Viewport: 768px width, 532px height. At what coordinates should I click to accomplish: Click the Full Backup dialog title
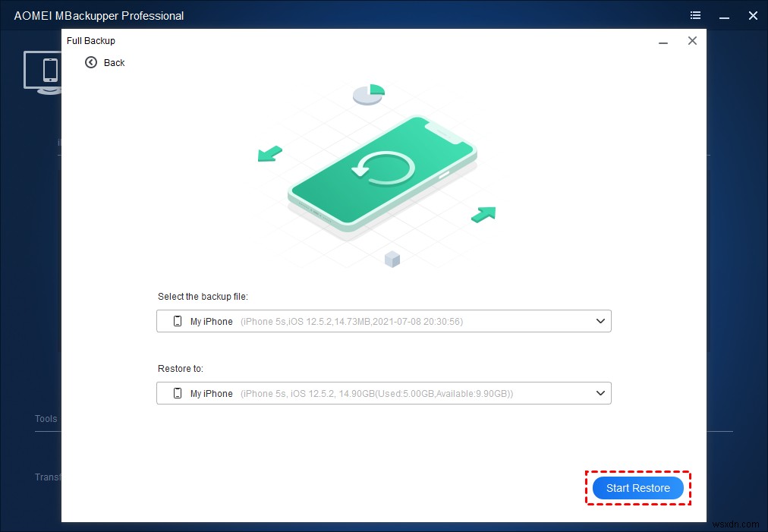point(91,41)
